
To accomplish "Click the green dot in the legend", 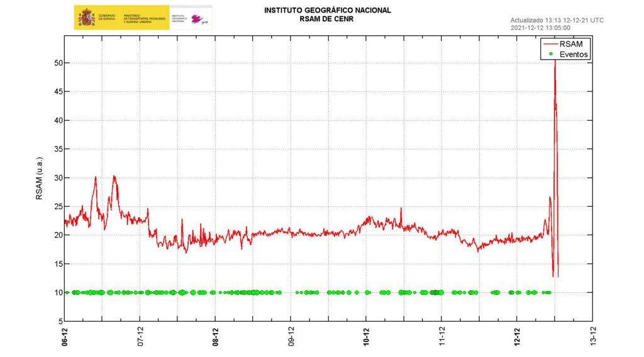I will [551, 54].
